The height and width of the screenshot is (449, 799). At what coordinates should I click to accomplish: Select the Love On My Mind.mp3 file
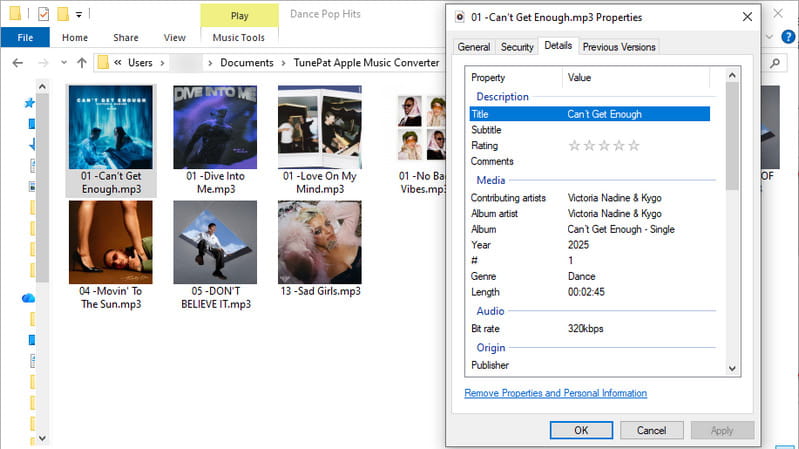point(319,140)
